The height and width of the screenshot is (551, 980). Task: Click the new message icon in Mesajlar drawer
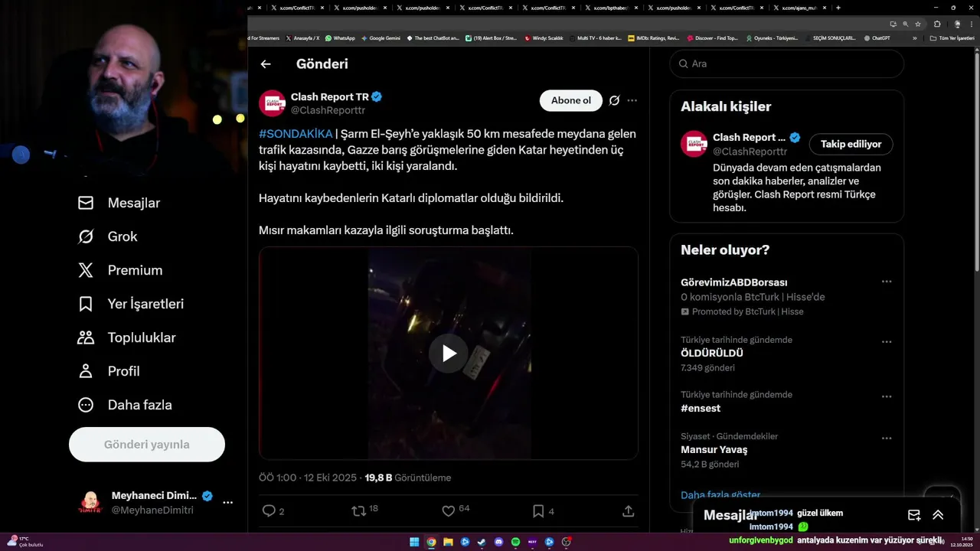pyautogui.click(x=914, y=515)
